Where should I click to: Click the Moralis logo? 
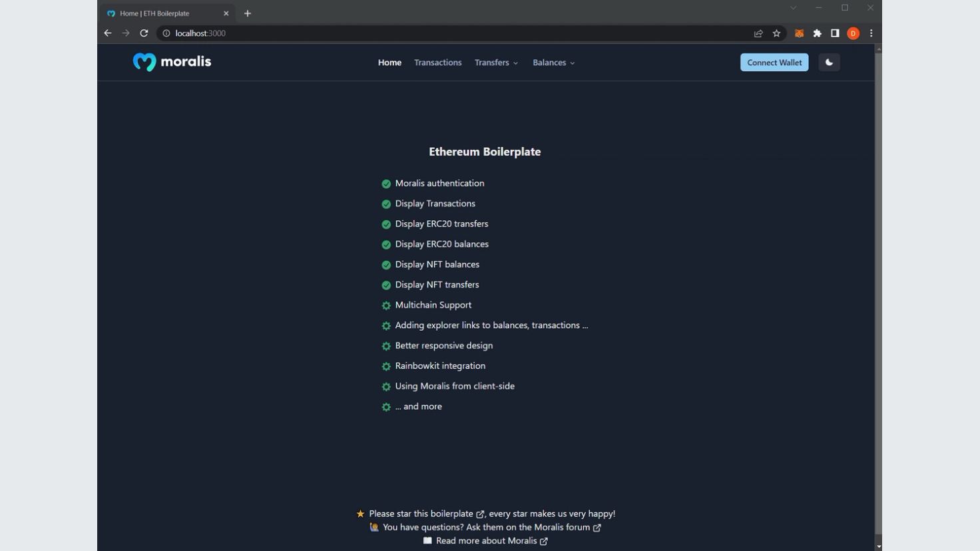[x=172, y=62]
